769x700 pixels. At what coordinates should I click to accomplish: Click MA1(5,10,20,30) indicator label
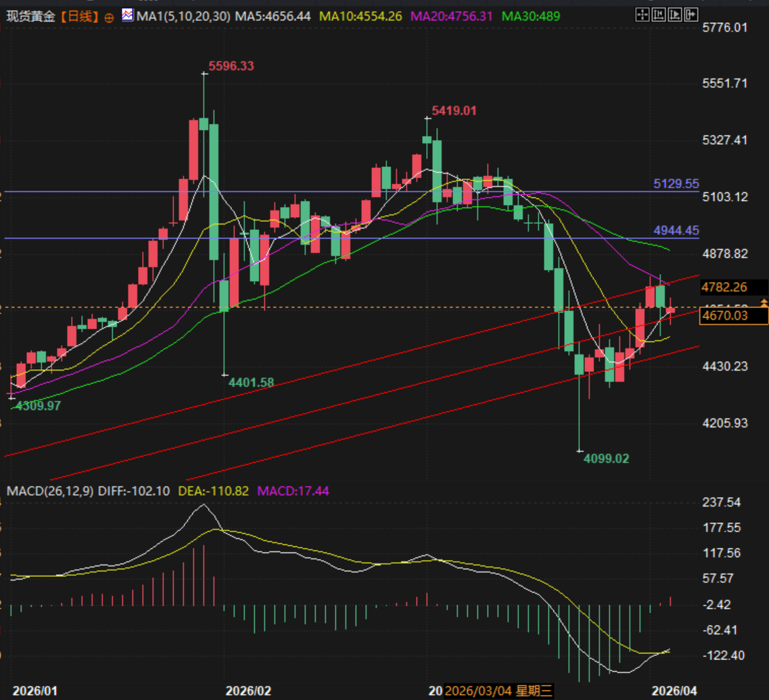pos(183,16)
